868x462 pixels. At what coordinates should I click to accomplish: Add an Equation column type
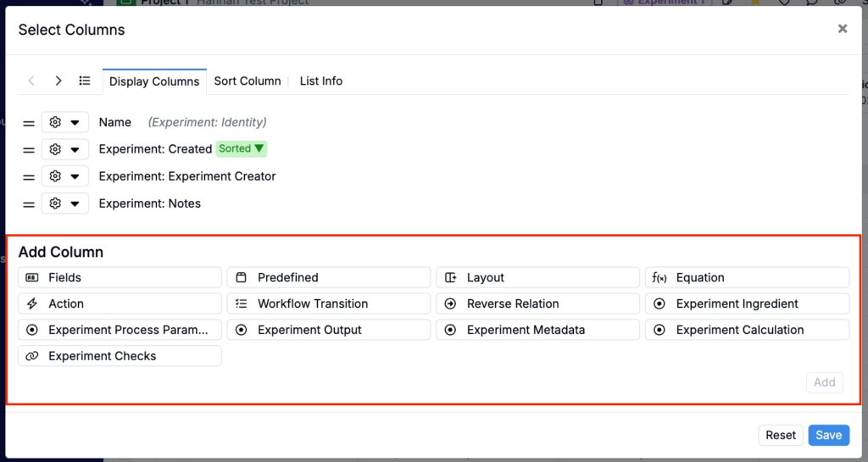coord(747,278)
